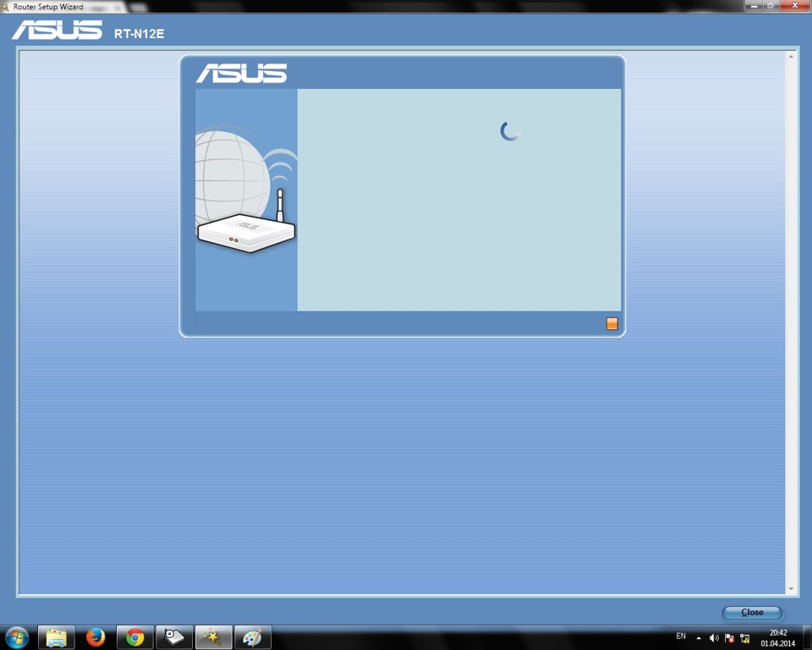This screenshot has width=812, height=650.
Task: Click the EN language indicator
Action: tap(681, 636)
